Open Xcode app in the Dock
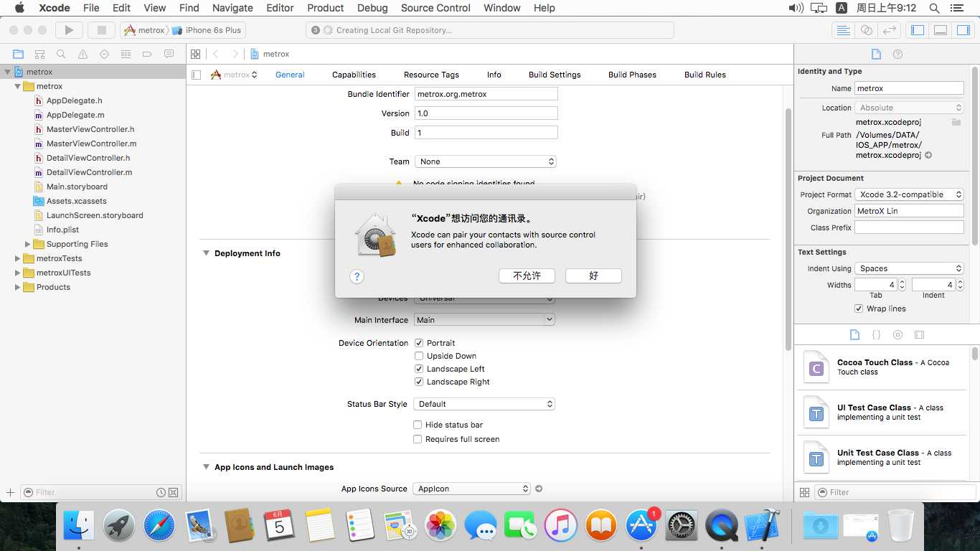The image size is (980, 551). tap(762, 524)
